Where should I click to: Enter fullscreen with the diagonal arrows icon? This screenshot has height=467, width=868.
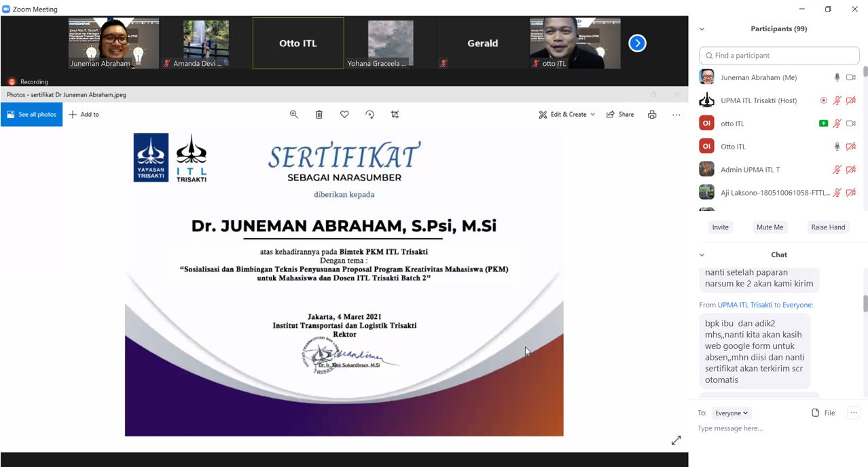tap(676, 441)
